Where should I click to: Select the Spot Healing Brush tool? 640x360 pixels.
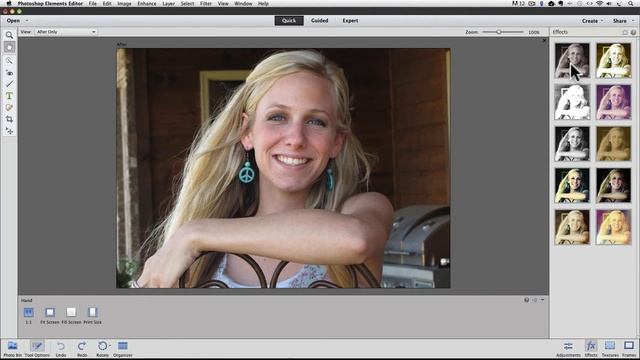click(9, 108)
